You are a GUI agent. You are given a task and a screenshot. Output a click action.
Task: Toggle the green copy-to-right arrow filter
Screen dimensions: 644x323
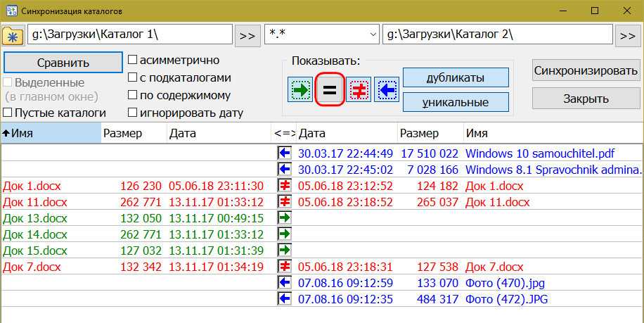pyautogui.click(x=300, y=90)
